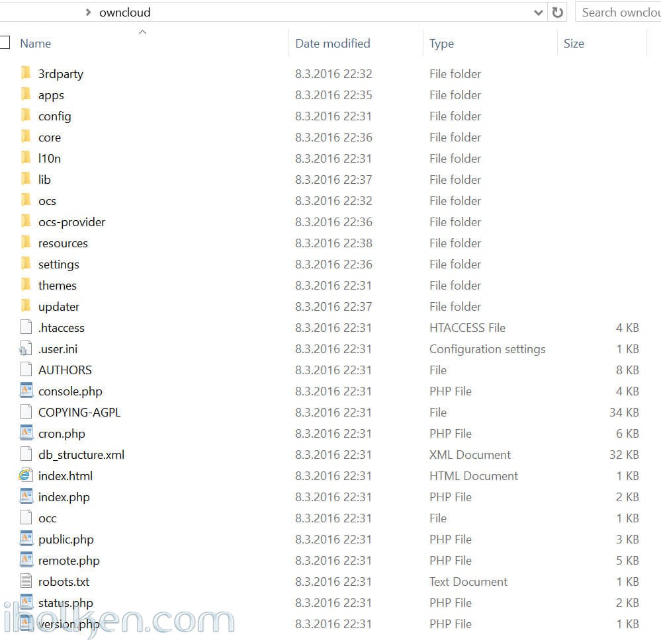The image size is (661, 644).
Task: Click the public.php file icon
Action: [26, 539]
